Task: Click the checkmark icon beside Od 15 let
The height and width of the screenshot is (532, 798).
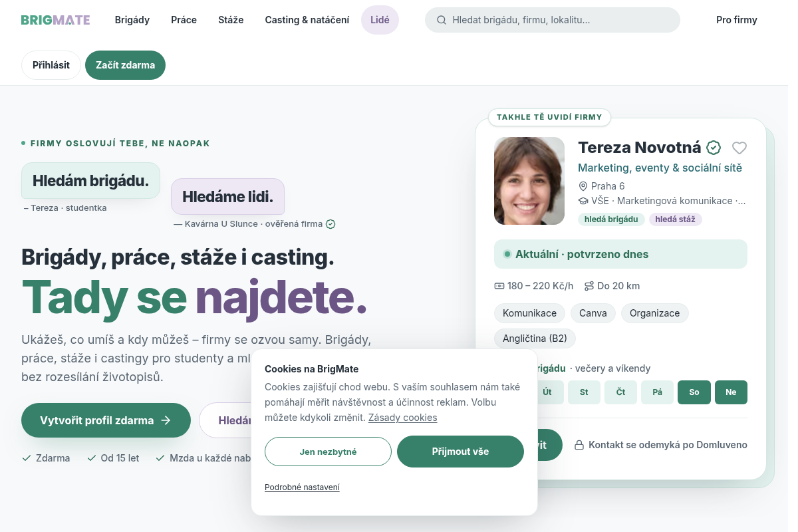Action: point(92,458)
